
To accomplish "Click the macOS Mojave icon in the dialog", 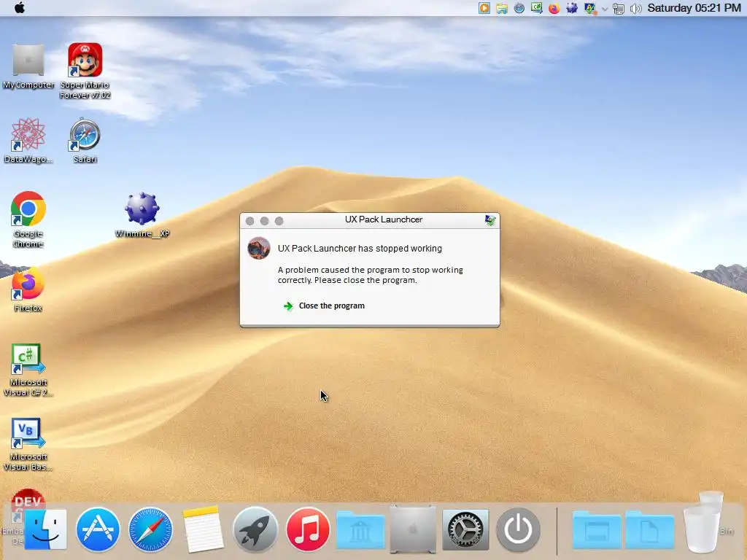I will click(x=259, y=248).
